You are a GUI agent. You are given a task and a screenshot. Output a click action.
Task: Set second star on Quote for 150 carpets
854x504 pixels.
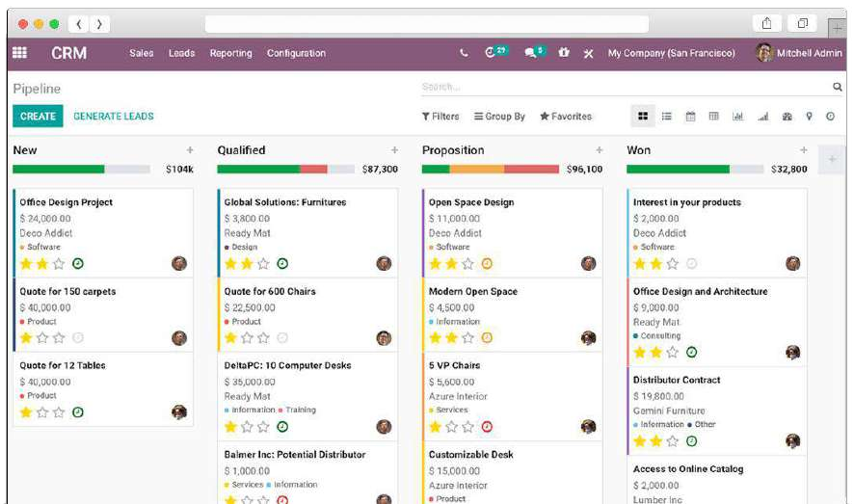[x=42, y=338]
